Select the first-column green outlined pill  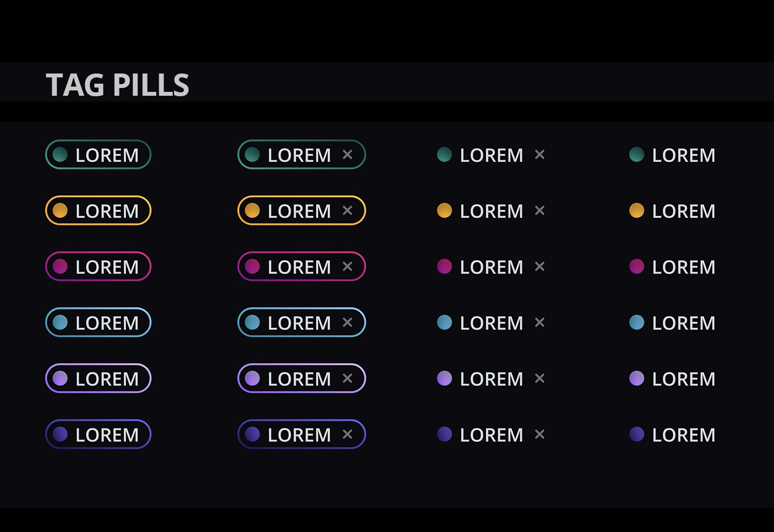tap(98, 155)
